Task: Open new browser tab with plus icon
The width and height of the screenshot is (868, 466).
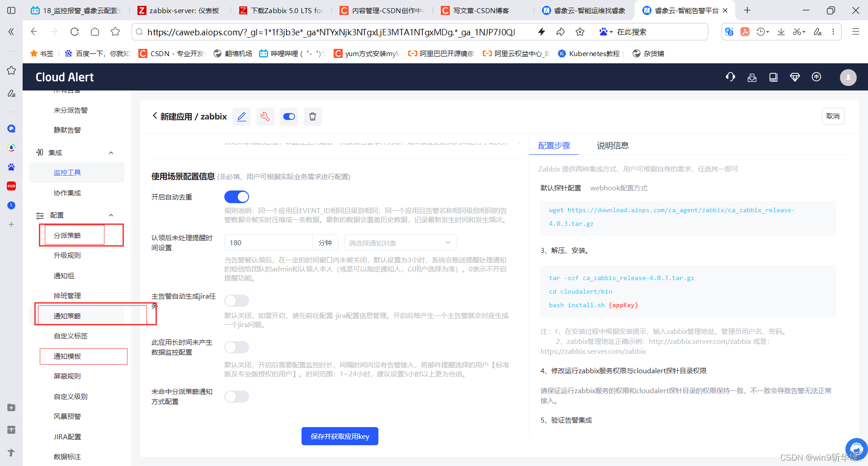Action: 747,10
